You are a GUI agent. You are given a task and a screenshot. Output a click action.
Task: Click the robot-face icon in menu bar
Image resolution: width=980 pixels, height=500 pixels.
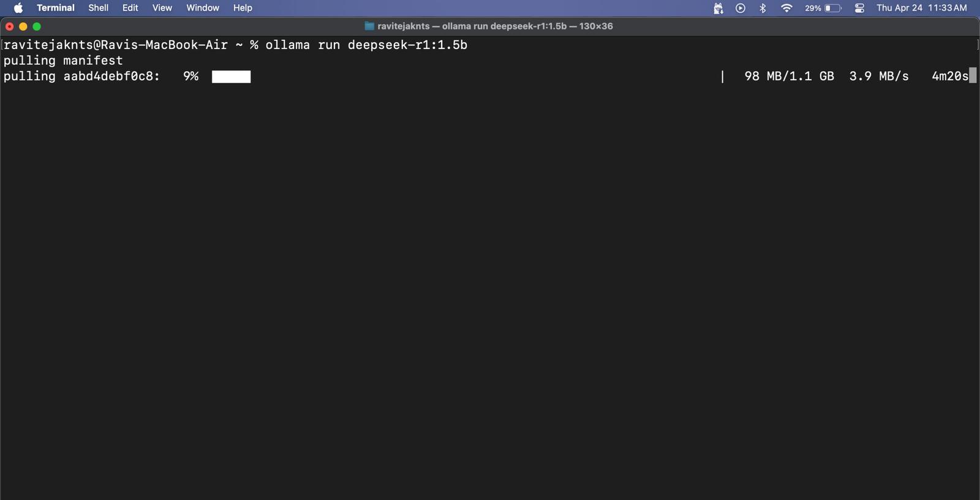point(718,8)
